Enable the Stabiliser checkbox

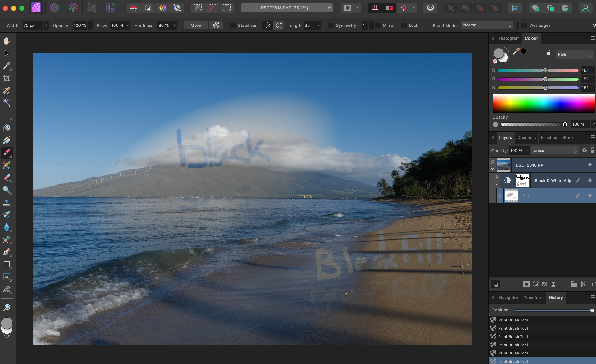click(x=232, y=25)
